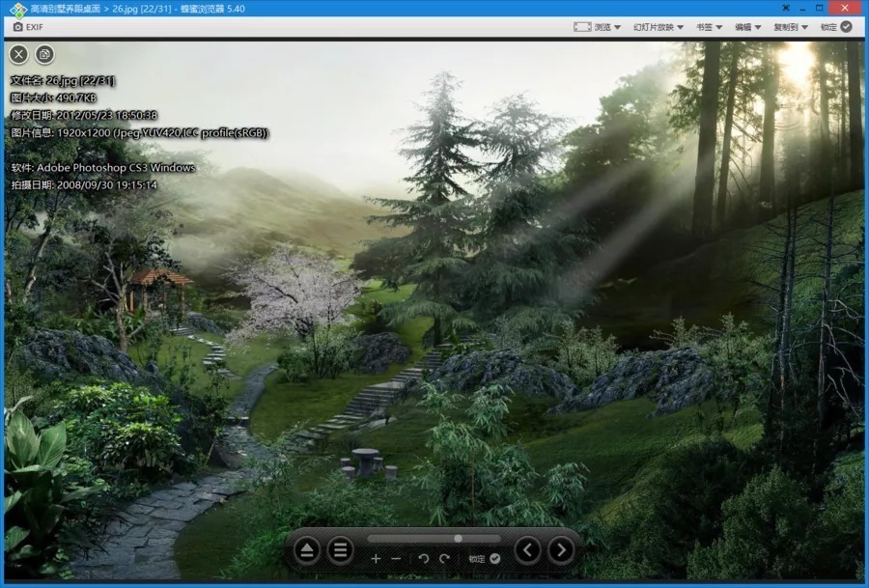Close the EXIF overlay with round X icon

click(x=19, y=54)
